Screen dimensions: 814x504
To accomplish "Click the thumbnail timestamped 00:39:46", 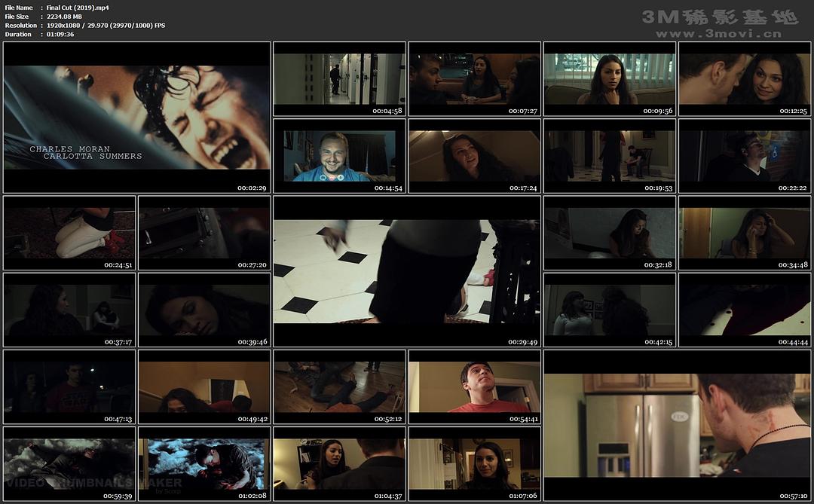I will [x=204, y=310].
